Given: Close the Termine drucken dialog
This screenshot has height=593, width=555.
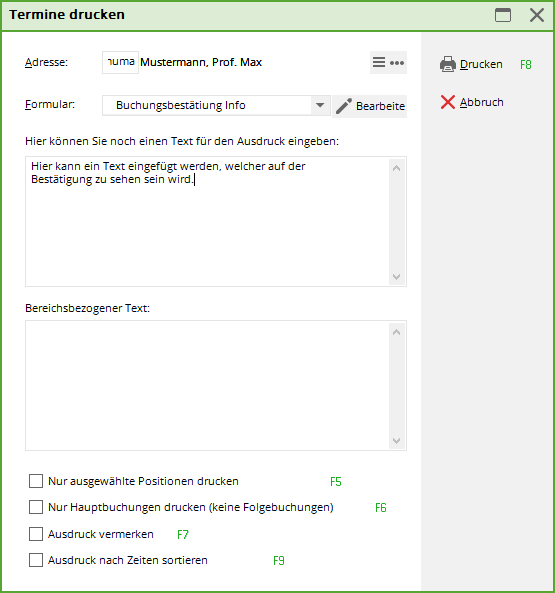Looking at the screenshot, I should [x=536, y=15].
